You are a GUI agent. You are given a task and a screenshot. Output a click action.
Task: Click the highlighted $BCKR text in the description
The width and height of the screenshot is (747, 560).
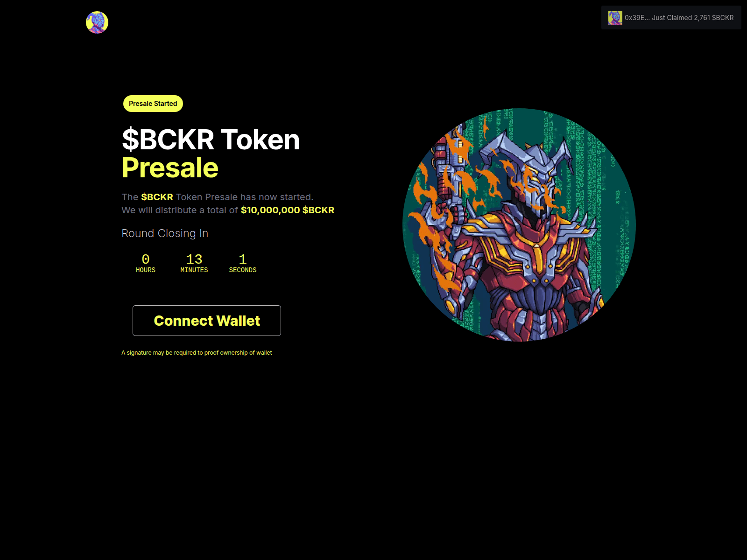point(157,197)
